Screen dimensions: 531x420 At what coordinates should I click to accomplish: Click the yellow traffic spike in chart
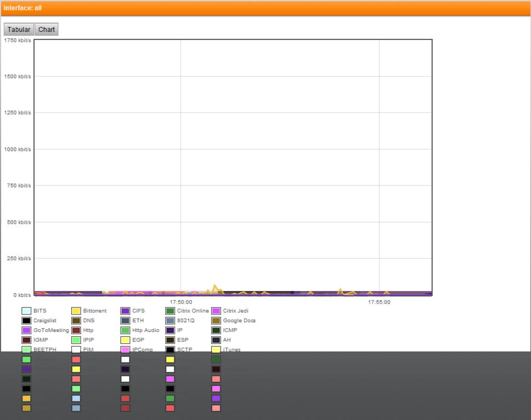[215, 287]
